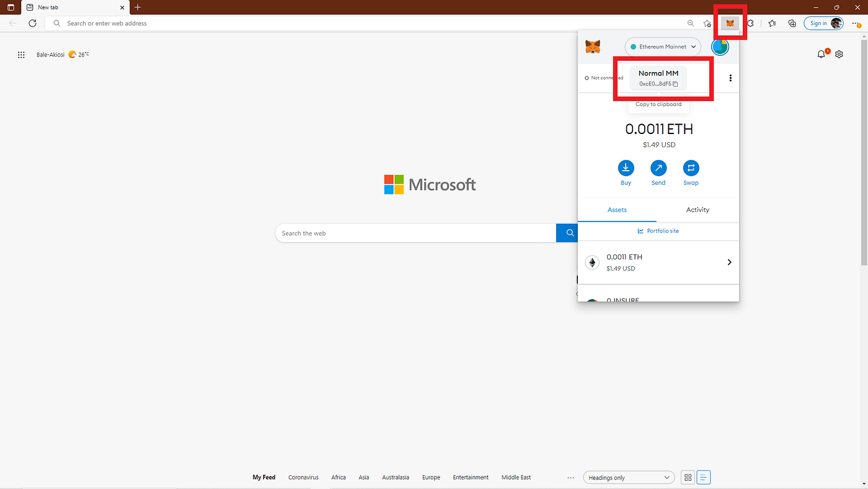Select the Coronavirus feed tab
Screen dimensions: 868x489
(303, 477)
